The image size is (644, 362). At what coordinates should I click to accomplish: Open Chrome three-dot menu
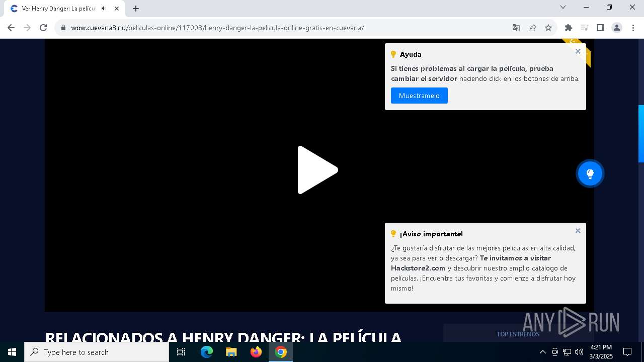pos(633,28)
